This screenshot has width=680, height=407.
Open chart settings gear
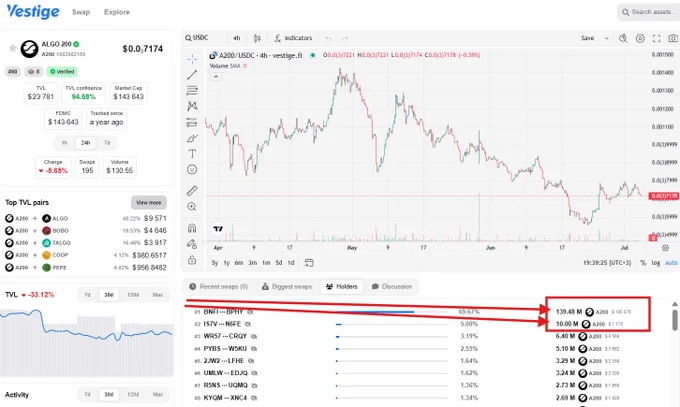tap(640, 38)
